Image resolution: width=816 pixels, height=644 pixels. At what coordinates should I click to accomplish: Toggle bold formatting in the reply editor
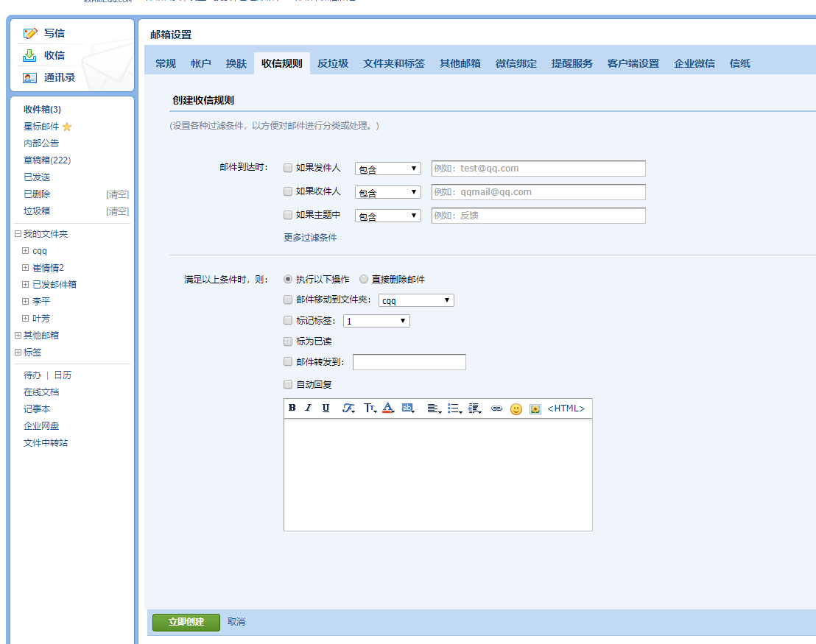(292, 408)
